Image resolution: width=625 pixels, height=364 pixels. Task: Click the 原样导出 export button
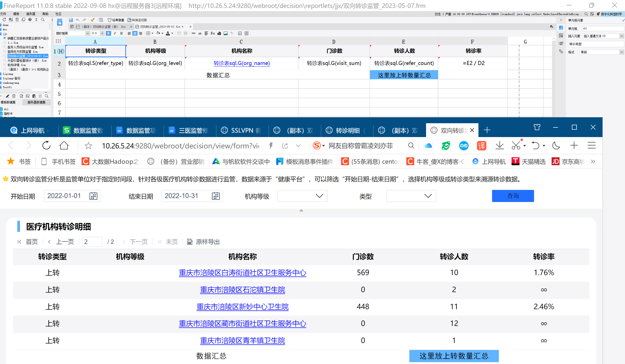(x=203, y=242)
